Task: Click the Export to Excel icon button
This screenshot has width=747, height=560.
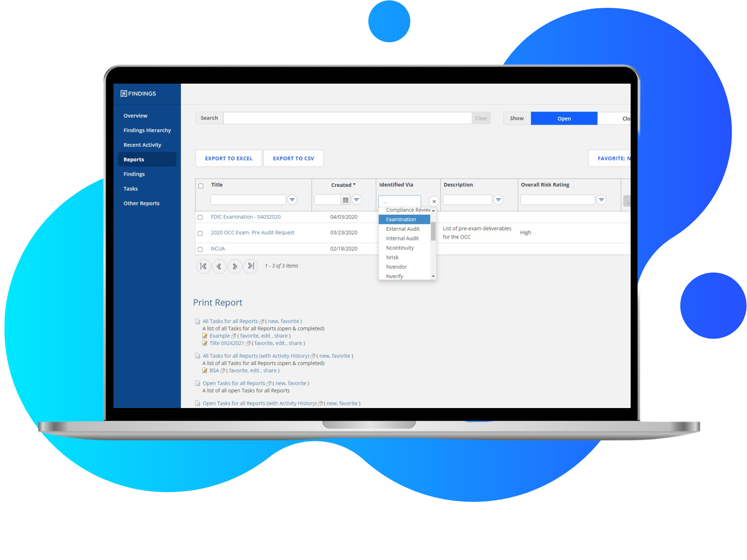Action: coord(229,159)
